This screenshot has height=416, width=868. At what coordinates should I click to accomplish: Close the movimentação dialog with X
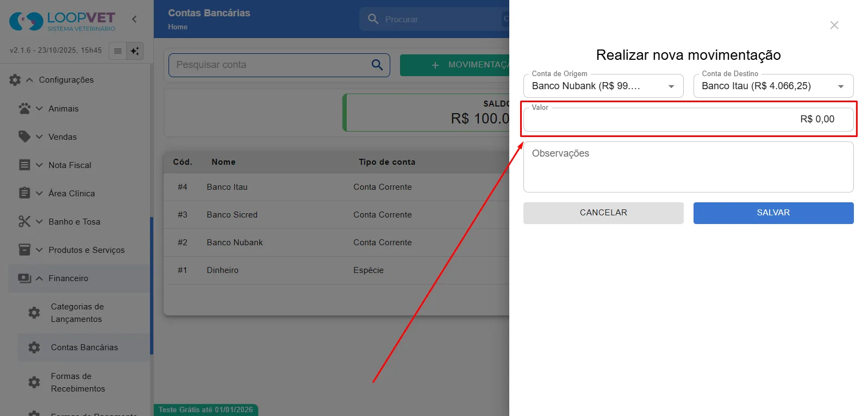click(x=834, y=25)
